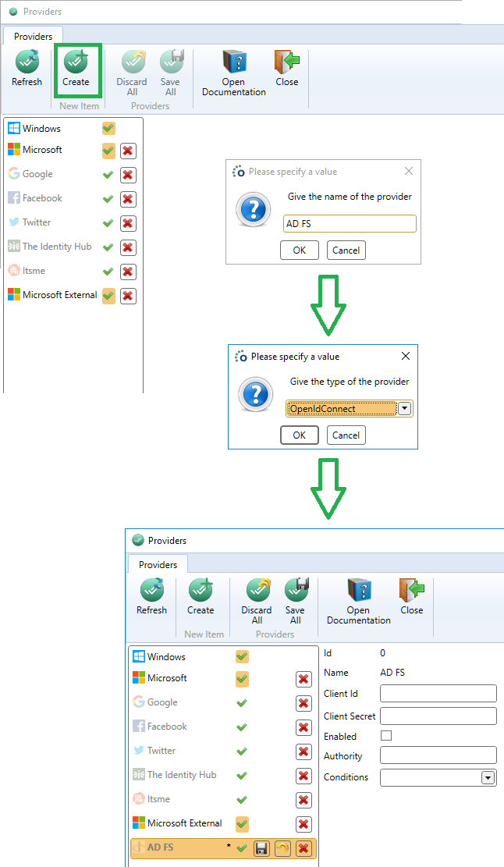This screenshot has width=504, height=867.
Task: Toggle Twitter enabled check in bottom list
Action: [x=242, y=752]
